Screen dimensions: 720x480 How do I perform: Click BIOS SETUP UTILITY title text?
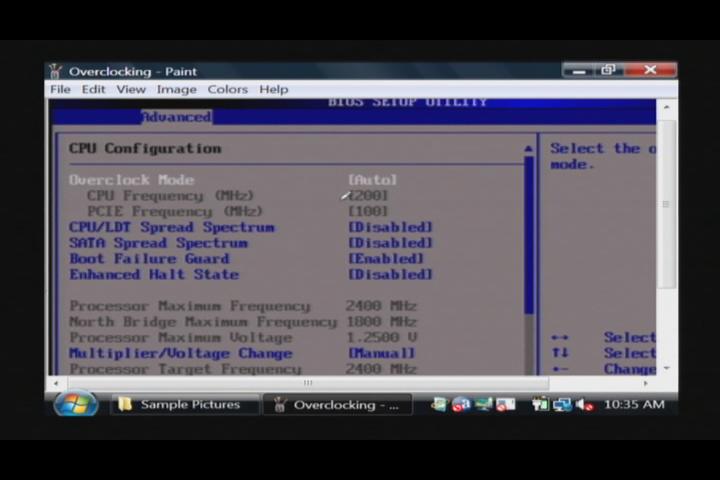click(x=407, y=102)
